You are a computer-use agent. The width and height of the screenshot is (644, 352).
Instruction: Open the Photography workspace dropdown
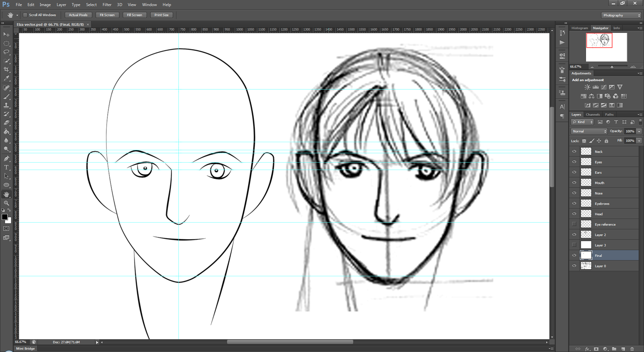click(621, 15)
